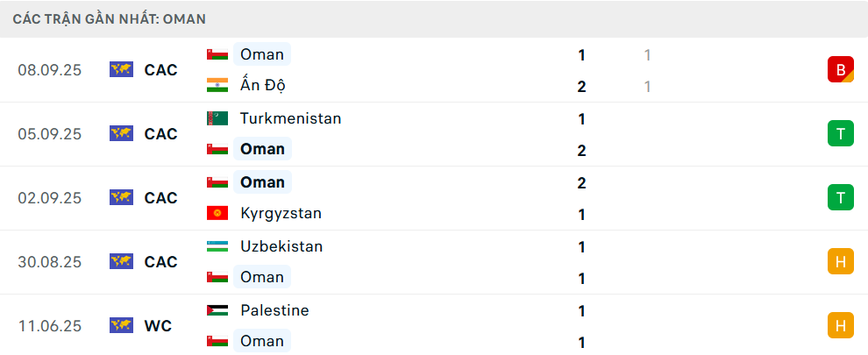Click the orange H badge for the Palestine match
Screen dimensions: 868x355
[x=840, y=325]
